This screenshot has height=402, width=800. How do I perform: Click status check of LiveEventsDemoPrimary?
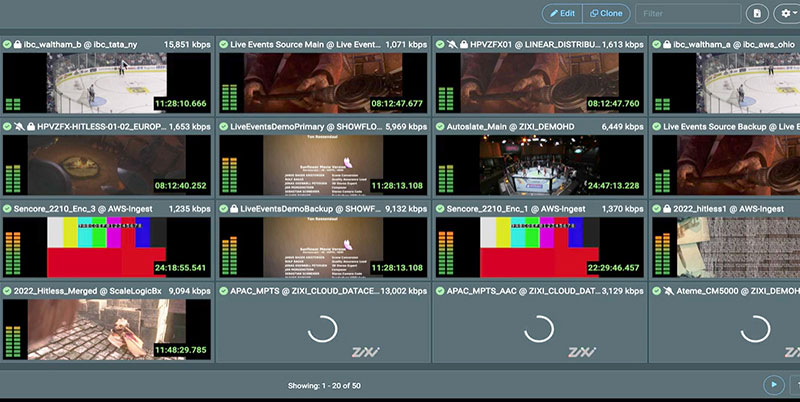(223, 127)
